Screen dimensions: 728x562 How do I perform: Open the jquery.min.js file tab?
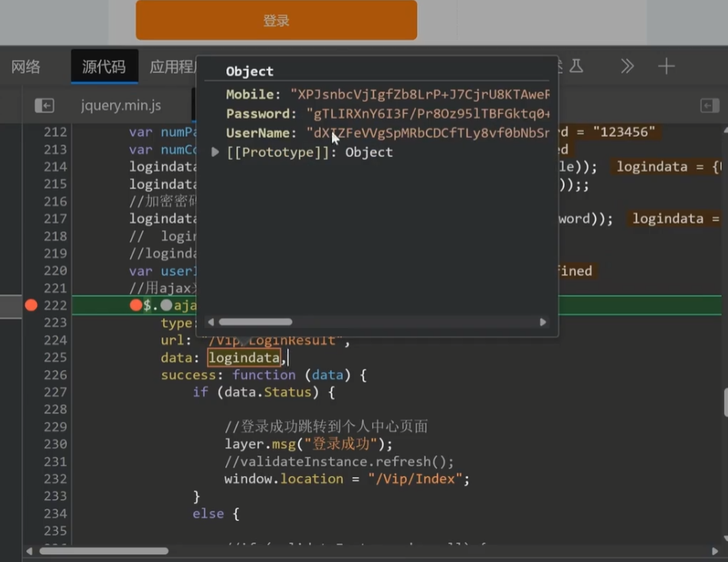click(x=121, y=106)
